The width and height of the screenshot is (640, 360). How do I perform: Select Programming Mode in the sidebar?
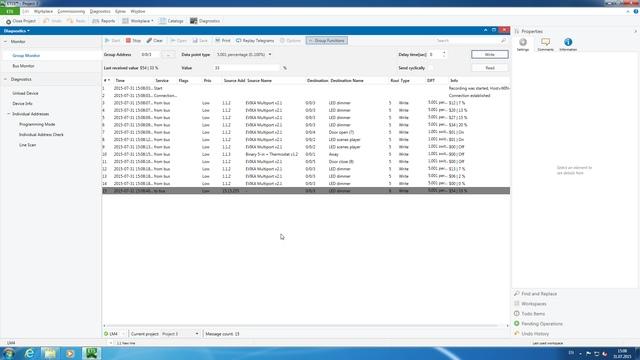37,124
